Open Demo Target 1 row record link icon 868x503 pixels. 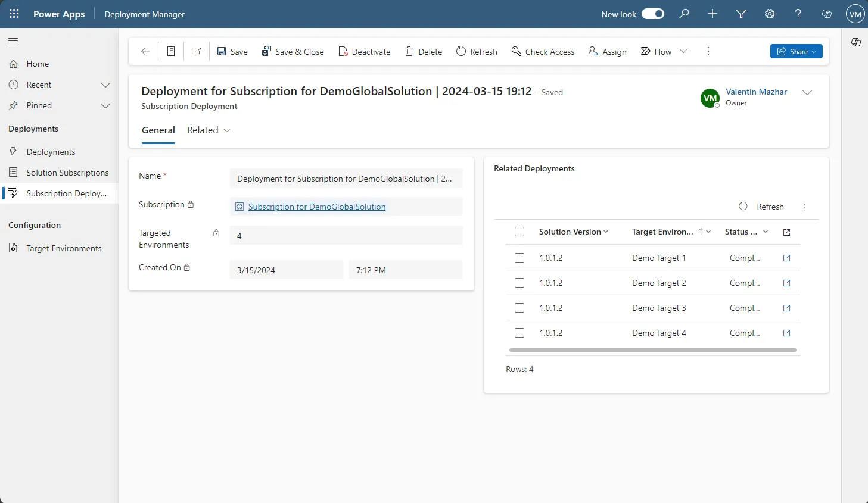(x=786, y=258)
